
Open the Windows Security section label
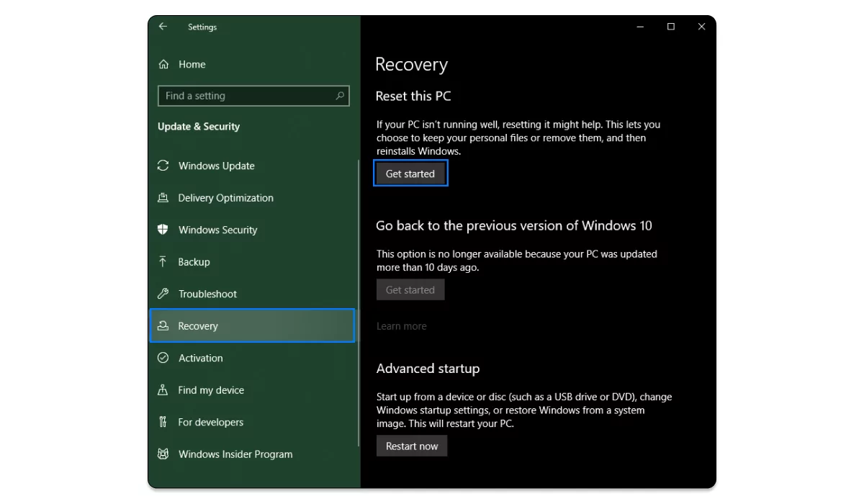pyautogui.click(x=217, y=230)
